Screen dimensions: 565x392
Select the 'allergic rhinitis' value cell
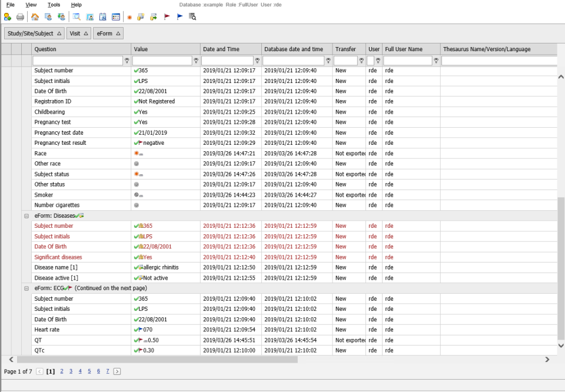(x=165, y=267)
